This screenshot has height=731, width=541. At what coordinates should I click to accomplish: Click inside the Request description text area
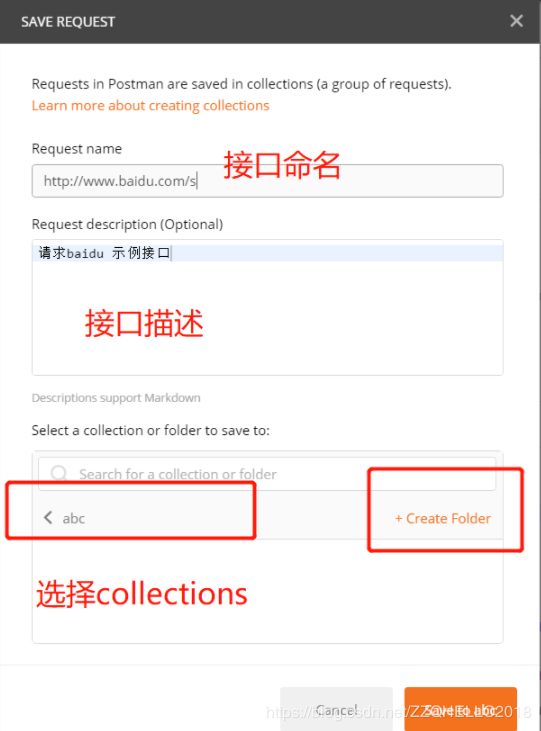267,307
